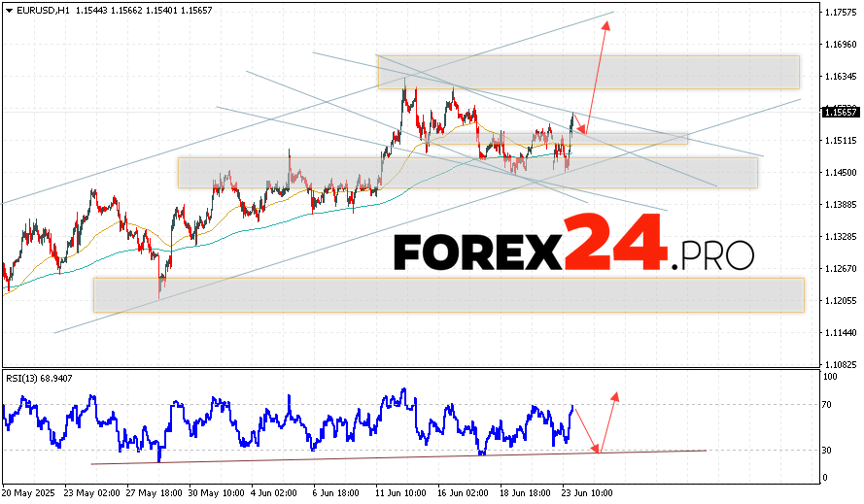
Task: Click the current price marker on the price axis
Action: 840,112
